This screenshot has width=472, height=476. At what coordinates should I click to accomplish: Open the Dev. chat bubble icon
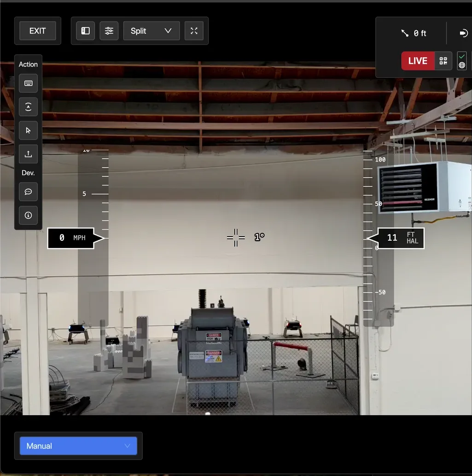coord(28,192)
